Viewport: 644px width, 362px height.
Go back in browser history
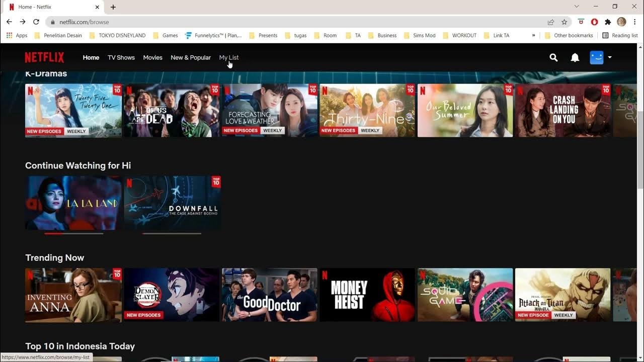(x=9, y=22)
